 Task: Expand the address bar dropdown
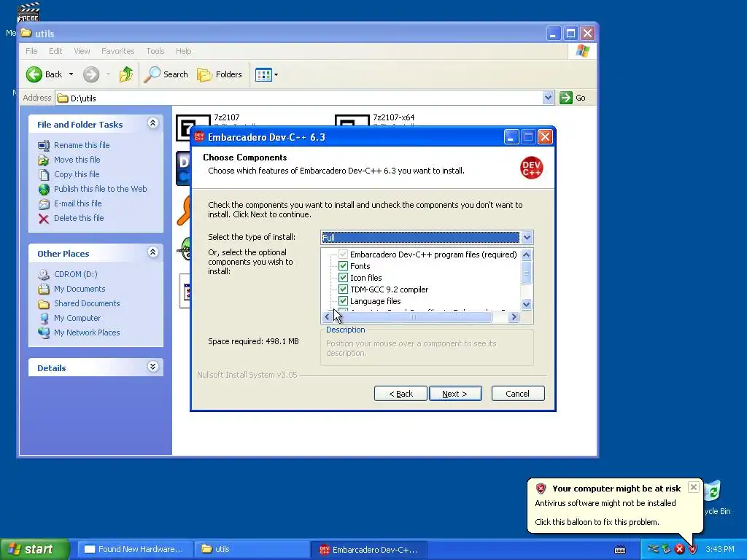click(x=548, y=98)
